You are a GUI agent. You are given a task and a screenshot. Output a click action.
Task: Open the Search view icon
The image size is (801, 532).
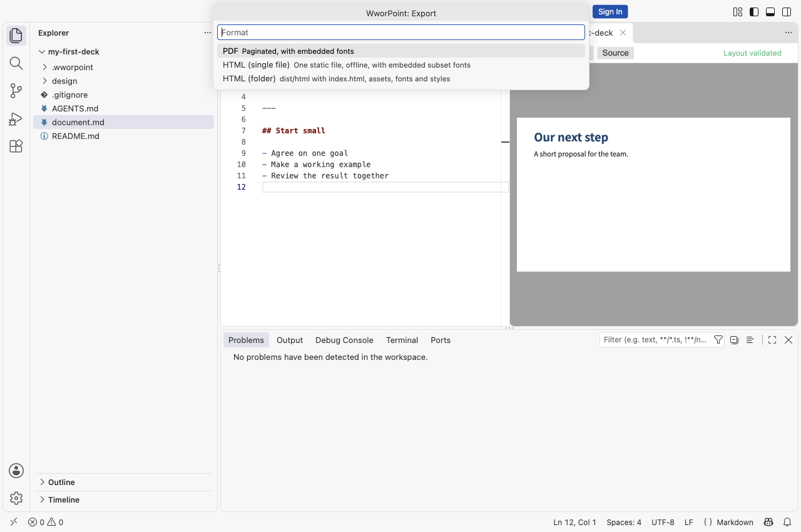(16, 63)
